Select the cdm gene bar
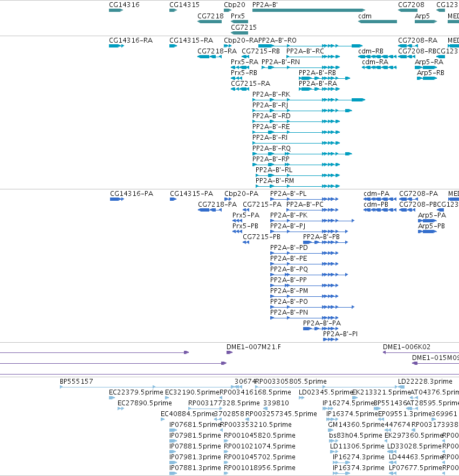This screenshot has width=459, height=476. 378,22
